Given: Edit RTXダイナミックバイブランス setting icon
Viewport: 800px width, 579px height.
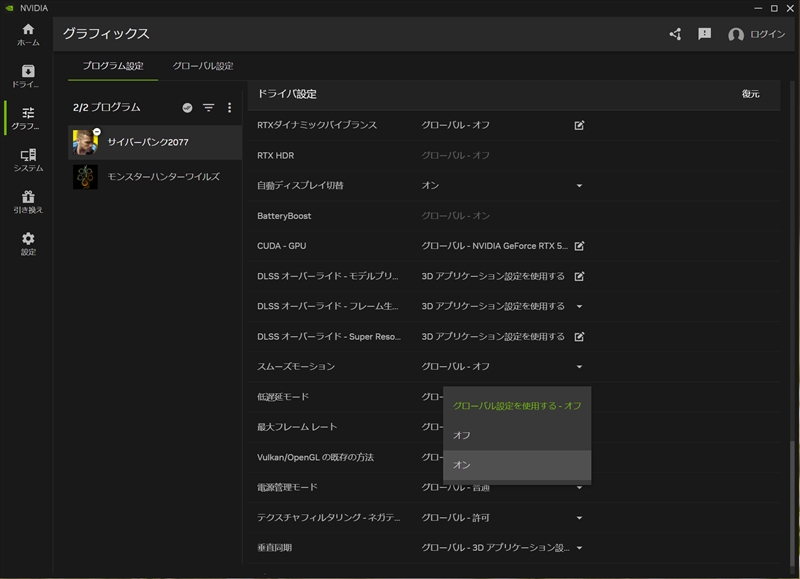Looking at the screenshot, I should pyautogui.click(x=579, y=125).
